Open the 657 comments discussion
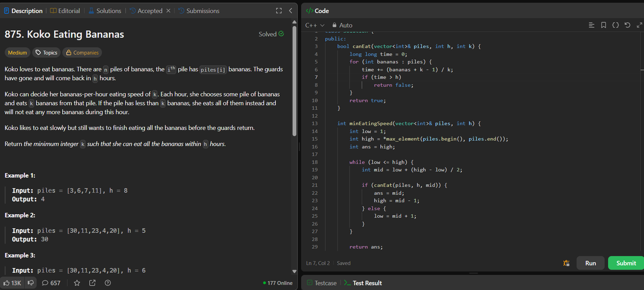 tap(52, 283)
